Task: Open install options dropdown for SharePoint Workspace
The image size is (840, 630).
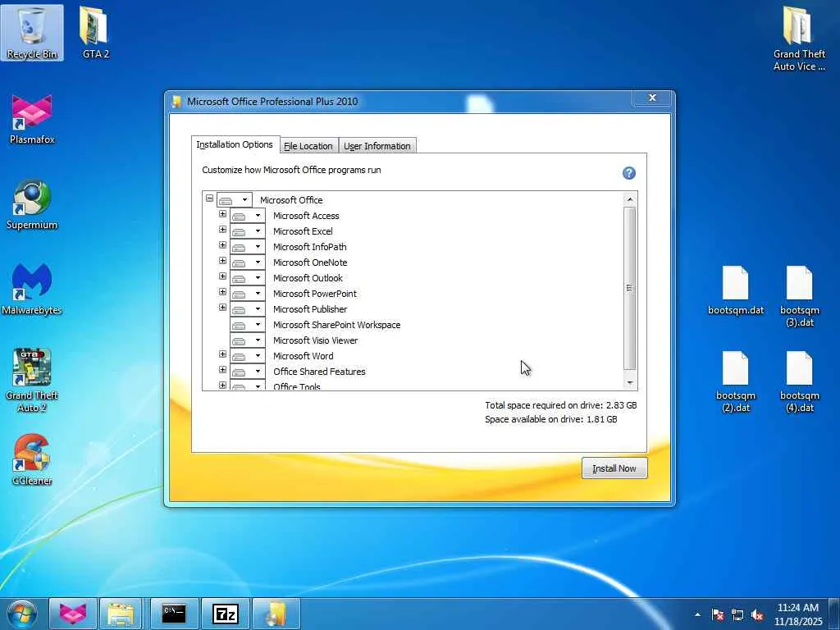Action: [x=248, y=325]
